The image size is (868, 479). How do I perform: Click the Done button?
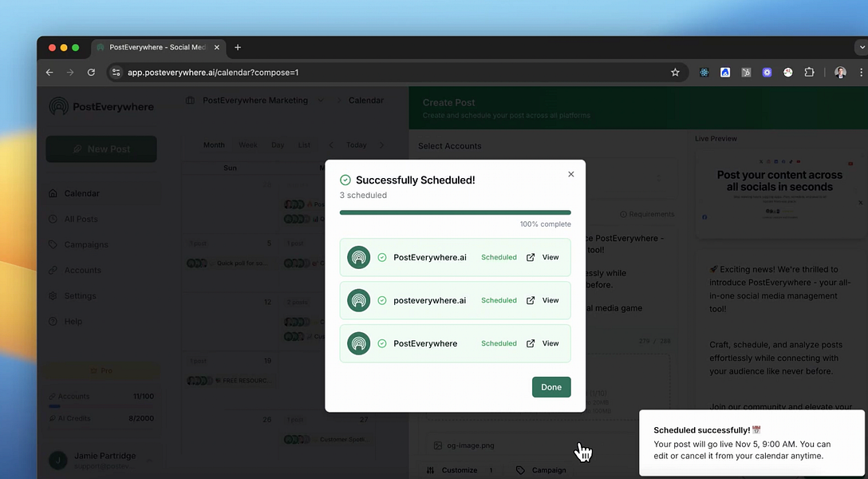551,387
